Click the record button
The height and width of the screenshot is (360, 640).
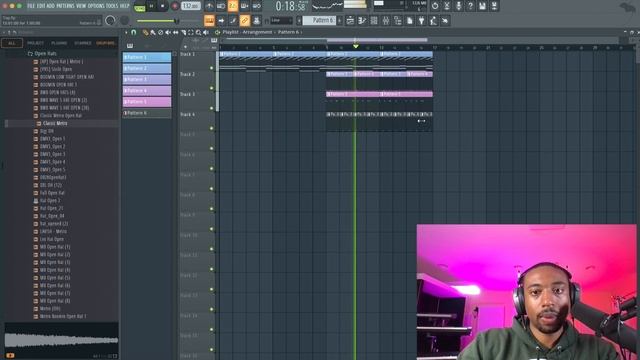click(175, 6)
